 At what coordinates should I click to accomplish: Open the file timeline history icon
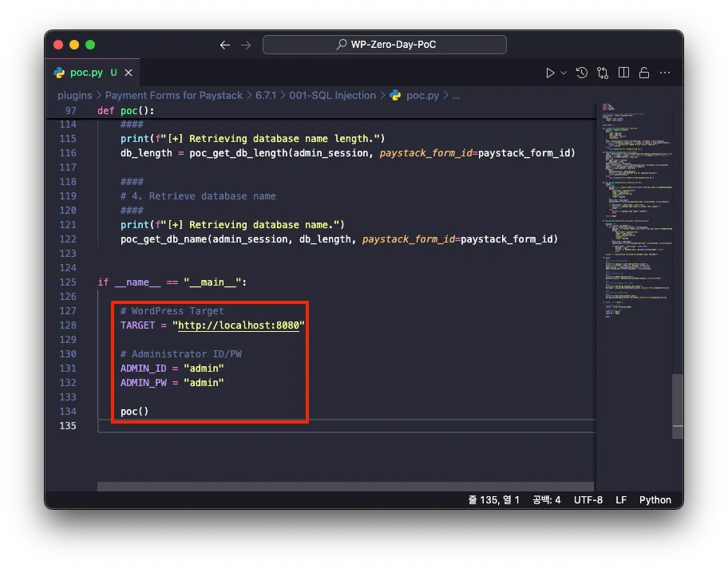(x=582, y=73)
